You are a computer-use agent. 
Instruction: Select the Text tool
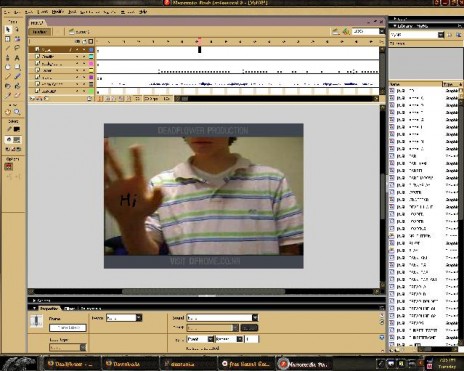[17, 58]
